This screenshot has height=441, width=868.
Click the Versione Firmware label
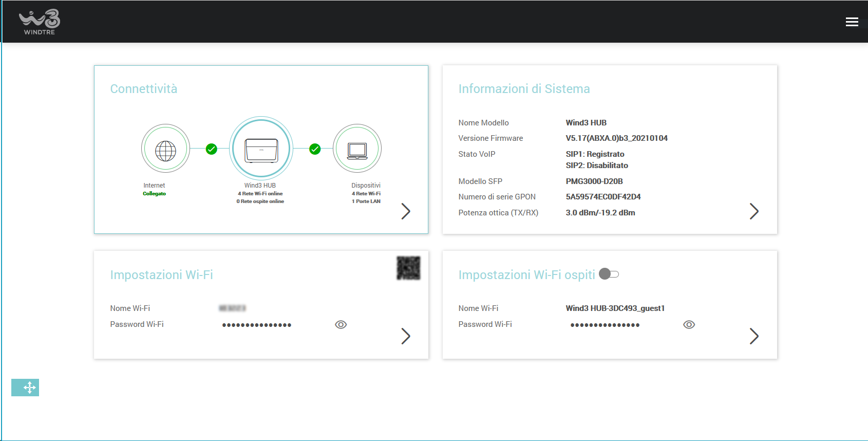click(x=490, y=138)
